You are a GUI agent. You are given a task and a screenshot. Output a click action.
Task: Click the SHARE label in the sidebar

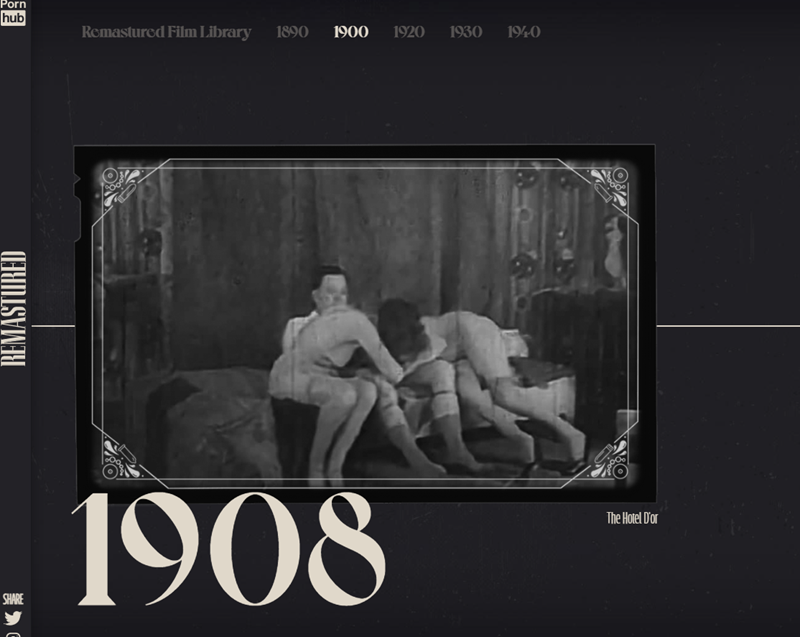click(13, 599)
